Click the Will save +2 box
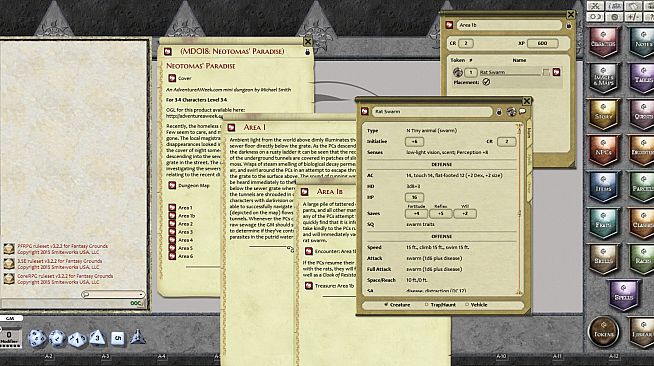Image resolution: width=654 pixels, height=366 pixels. (x=465, y=213)
